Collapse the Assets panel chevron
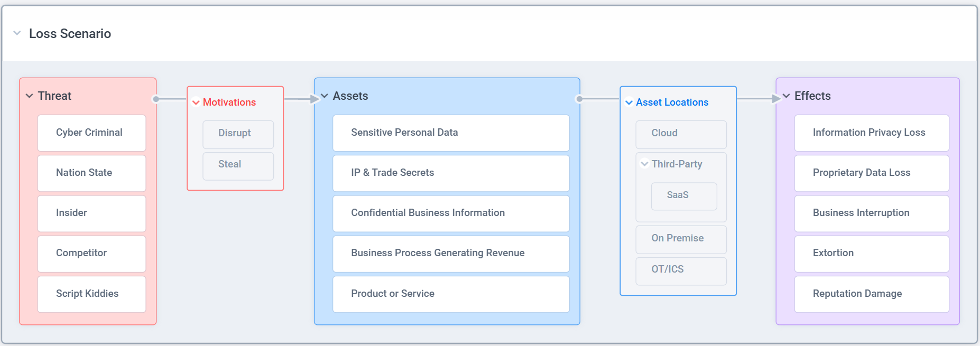Screen dimensions: 980x346 coord(325,96)
